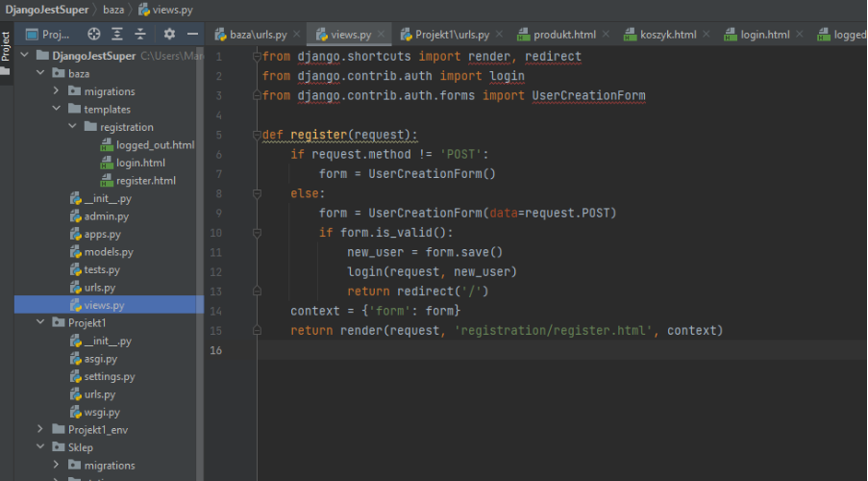Screen dimensions: 868x481
Task: Switch to the koszyk.html tab
Action: [x=668, y=35]
